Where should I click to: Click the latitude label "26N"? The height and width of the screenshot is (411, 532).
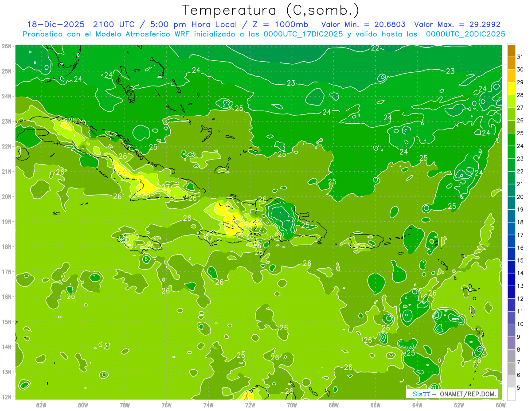(6, 46)
